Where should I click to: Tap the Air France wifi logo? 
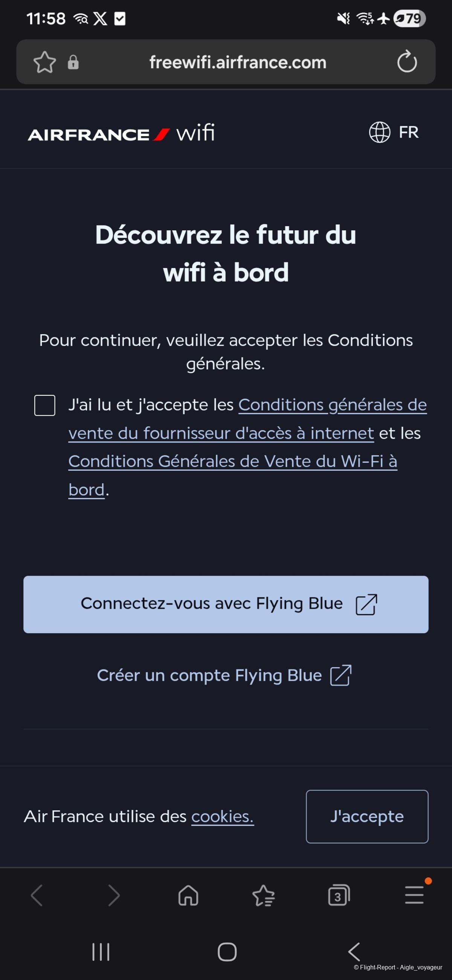click(x=121, y=133)
